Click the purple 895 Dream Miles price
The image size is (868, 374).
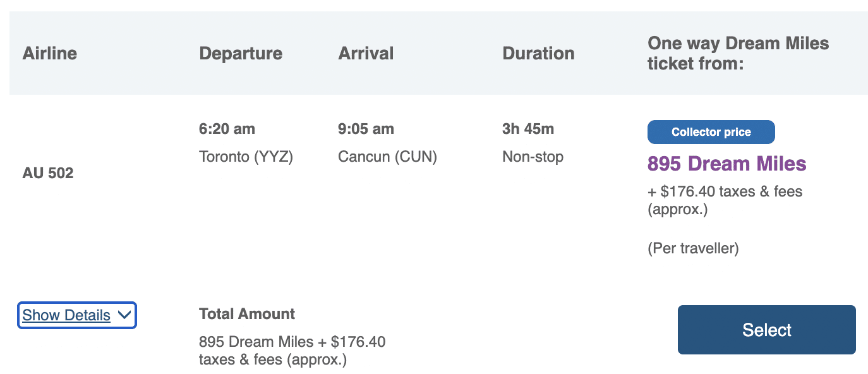(x=726, y=164)
